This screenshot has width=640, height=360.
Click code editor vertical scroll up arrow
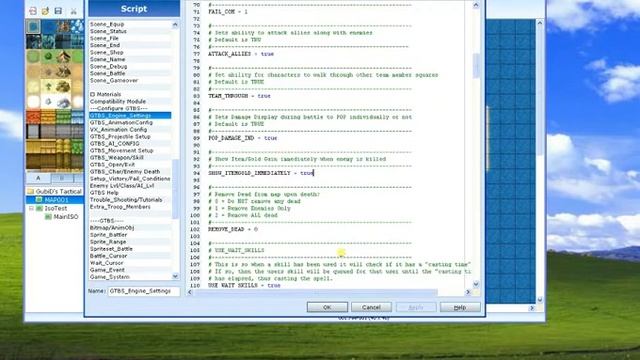(476, 5)
